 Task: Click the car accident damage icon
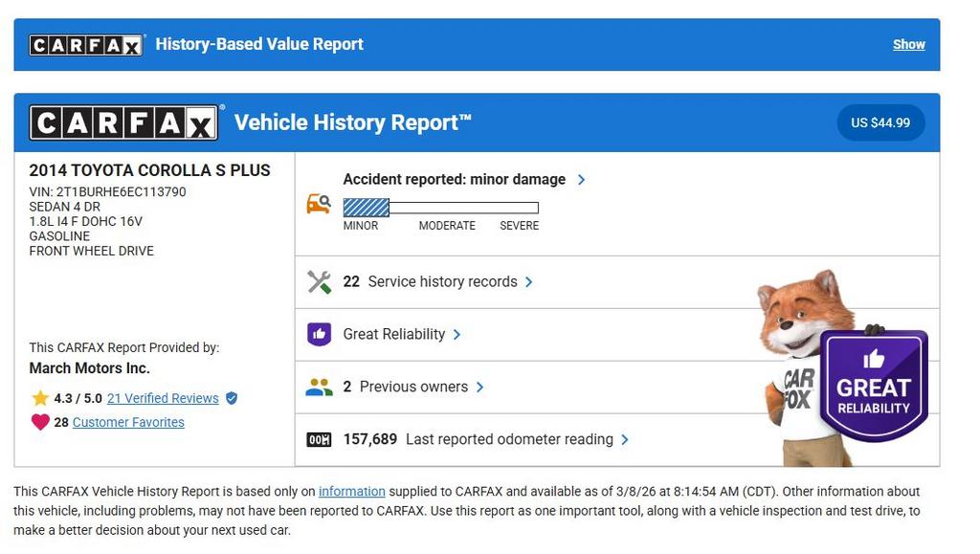pos(319,204)
